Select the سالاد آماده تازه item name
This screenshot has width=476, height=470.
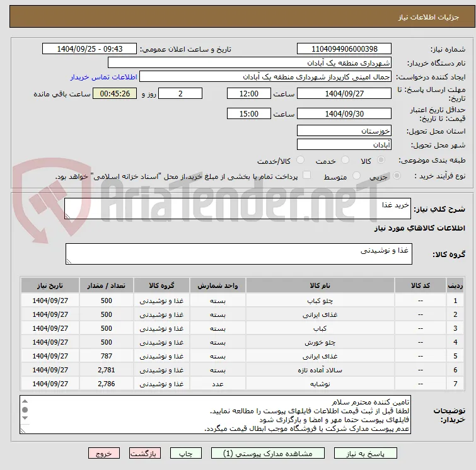click(320, 370)
